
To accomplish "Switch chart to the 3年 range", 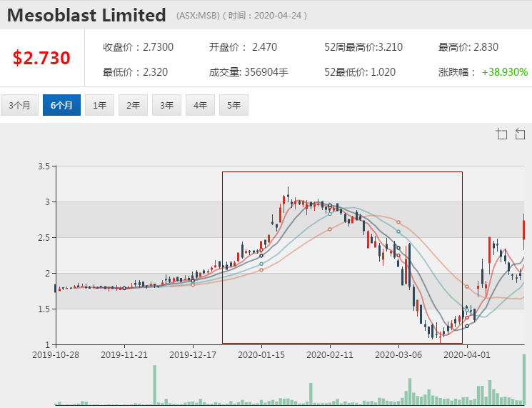I will [x=166, y=105].
